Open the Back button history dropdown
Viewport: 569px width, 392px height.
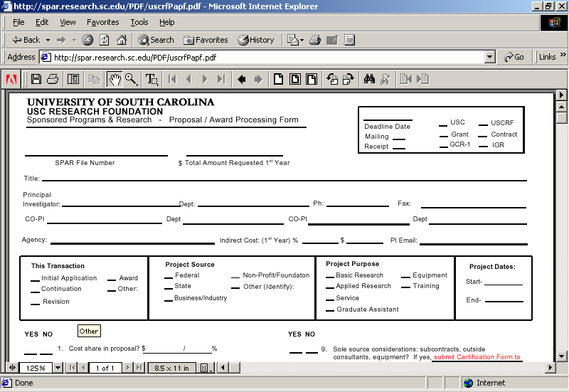[x=48, y=40]
